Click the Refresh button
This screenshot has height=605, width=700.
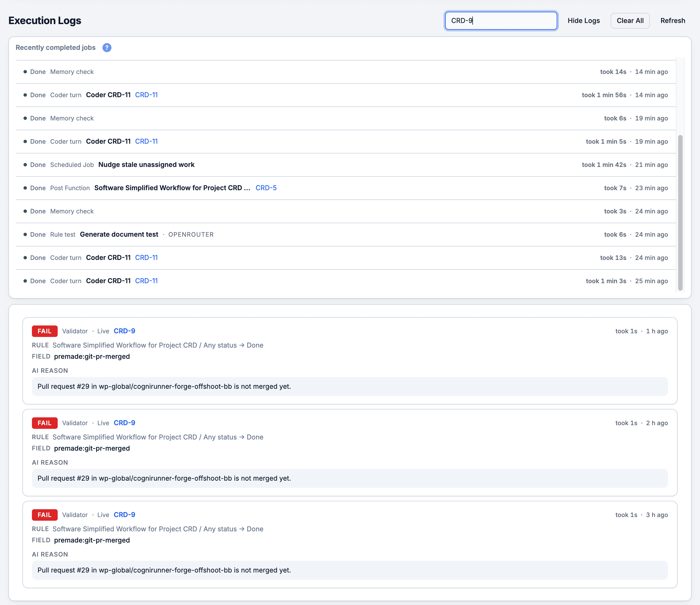point(673,21)
